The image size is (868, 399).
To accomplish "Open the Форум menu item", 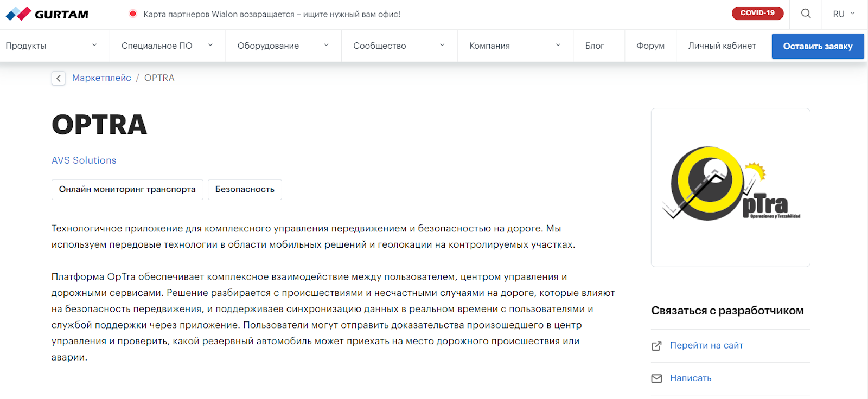I will [650, 46].
